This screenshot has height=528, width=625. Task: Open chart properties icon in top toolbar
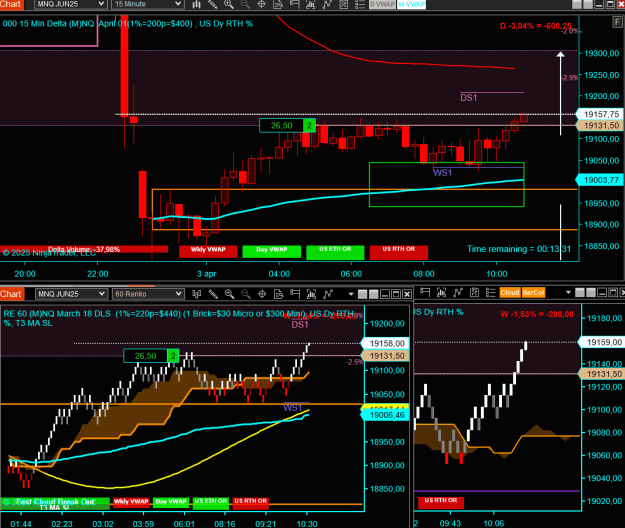344,4
